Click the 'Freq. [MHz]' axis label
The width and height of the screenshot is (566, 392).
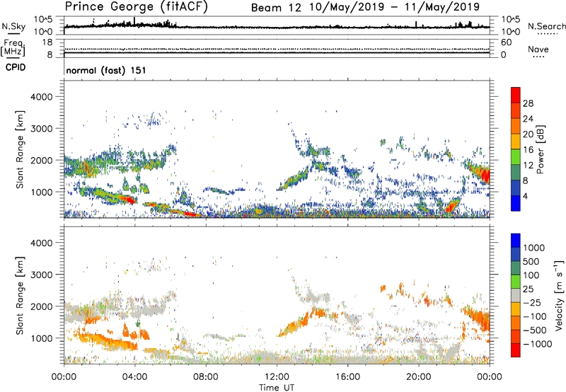(x=13, y=47)
